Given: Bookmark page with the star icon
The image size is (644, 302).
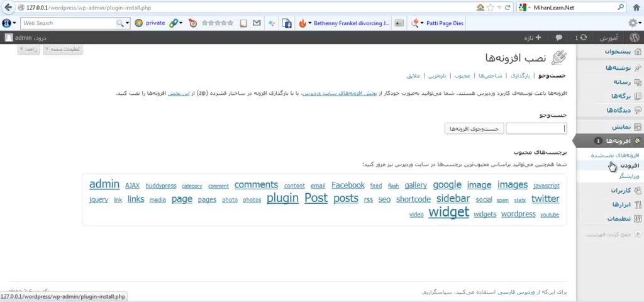Looking at the screenshot, I should [490, 8].
